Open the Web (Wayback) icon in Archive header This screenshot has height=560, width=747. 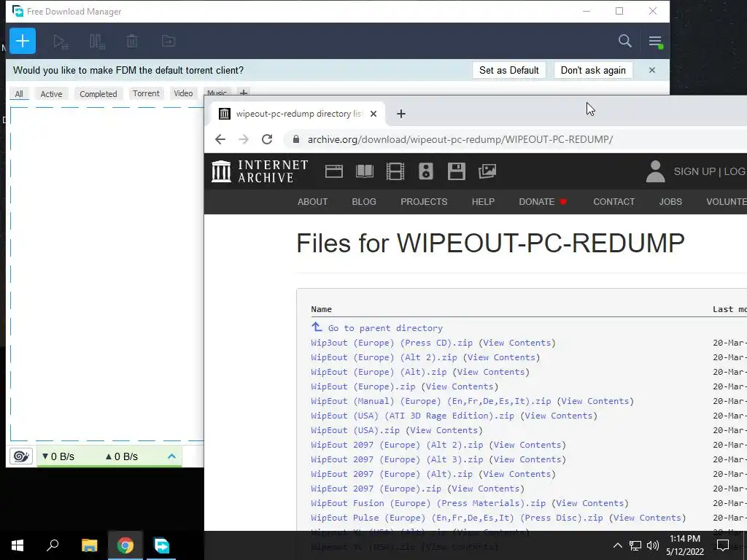334,171
